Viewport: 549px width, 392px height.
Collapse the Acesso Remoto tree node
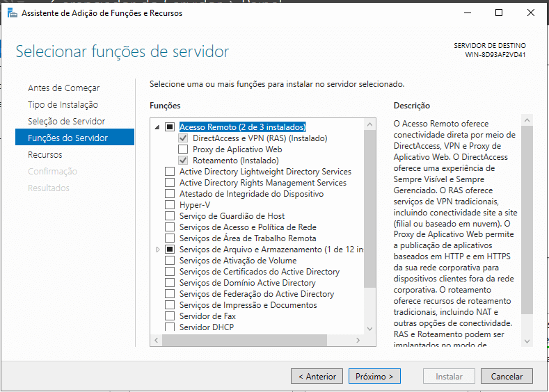(x=157, y=127)
